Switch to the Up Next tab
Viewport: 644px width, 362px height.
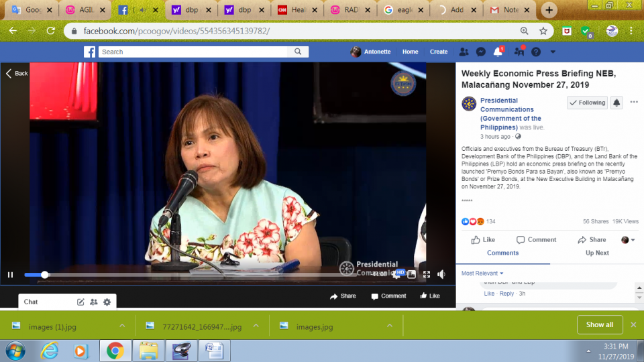597,253
